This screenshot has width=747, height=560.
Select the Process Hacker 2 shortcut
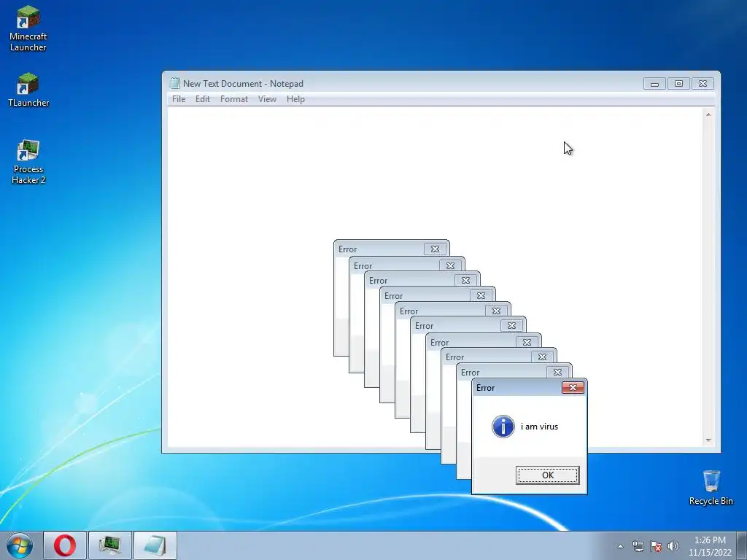[28, 161]
